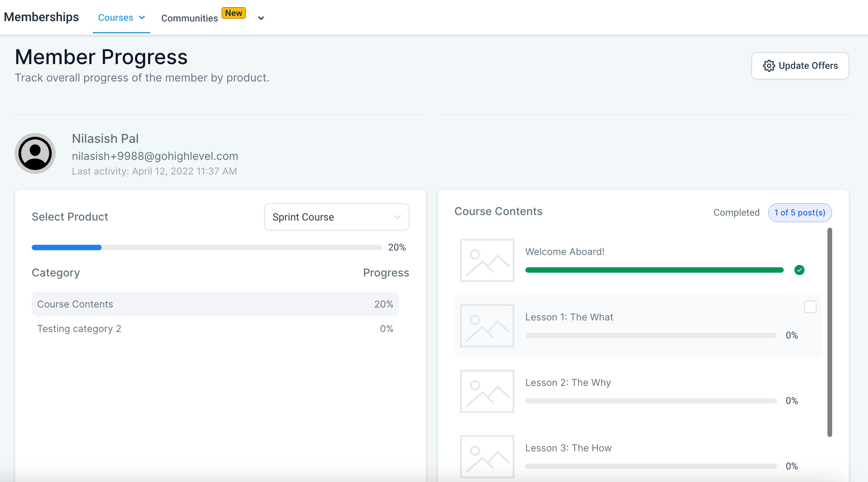Click the 20% value in Course Contents row
Viewport: 868px width, 482px height.
click(384, 304)
